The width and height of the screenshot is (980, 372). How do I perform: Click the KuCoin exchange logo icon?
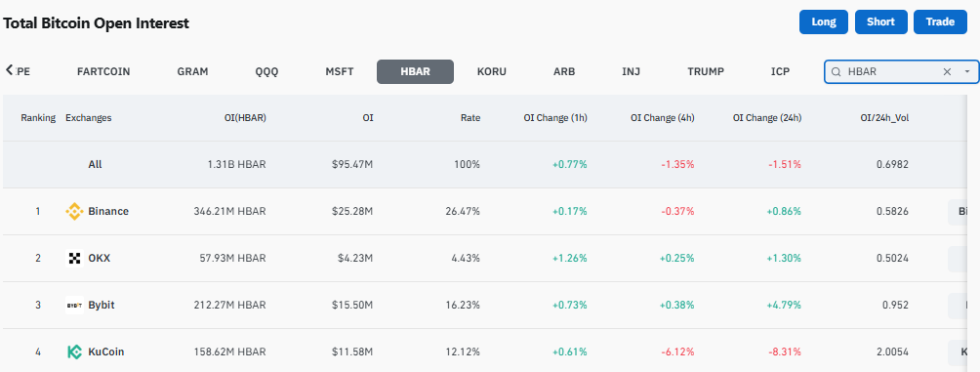(74, 352)
